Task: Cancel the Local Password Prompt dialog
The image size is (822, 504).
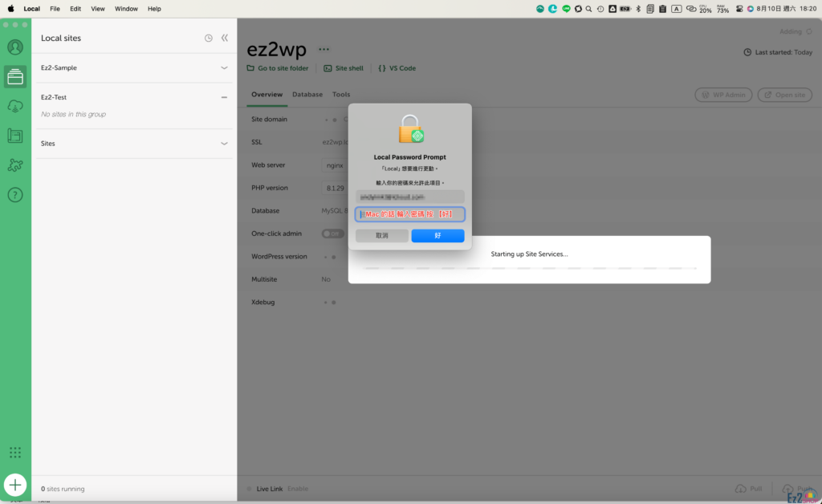Action: pos(382,236)
